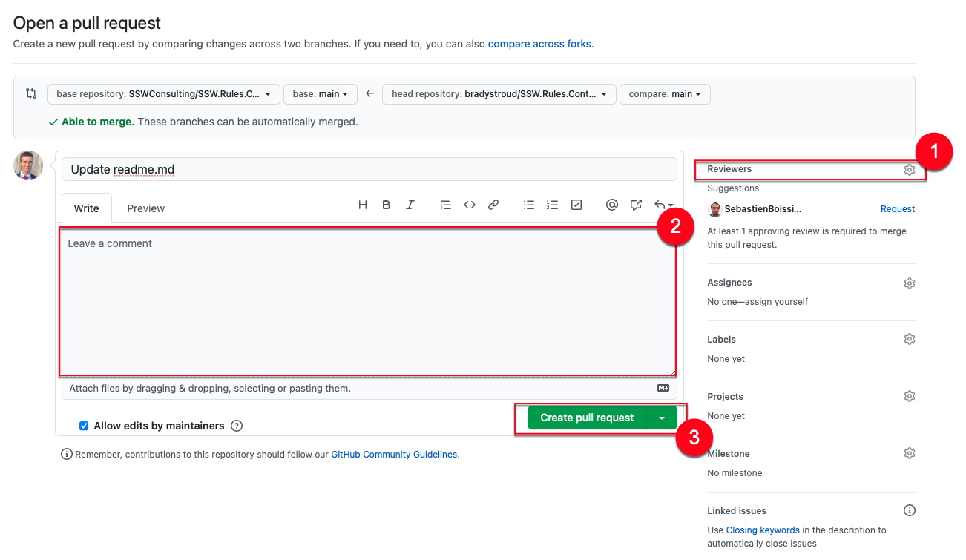Click the compare branches swap icon
966x560 pixels.
click(31, 93)
